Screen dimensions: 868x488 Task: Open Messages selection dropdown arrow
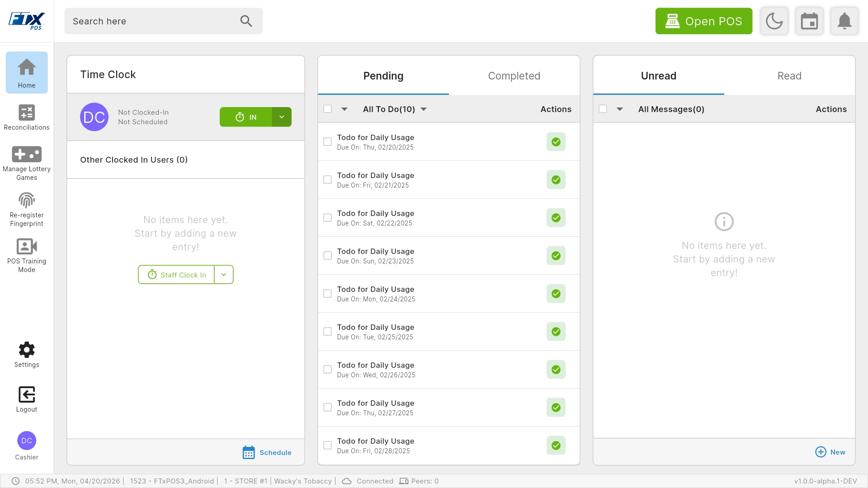(x=620, y=109)
